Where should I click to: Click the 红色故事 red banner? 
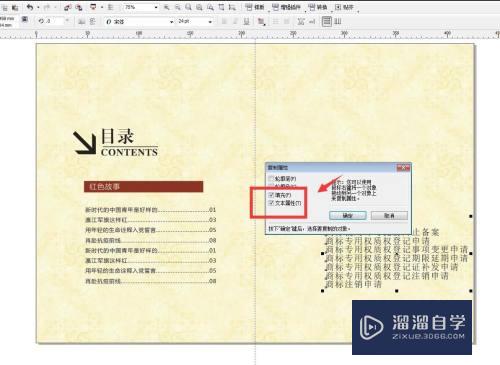pos(143,187)
